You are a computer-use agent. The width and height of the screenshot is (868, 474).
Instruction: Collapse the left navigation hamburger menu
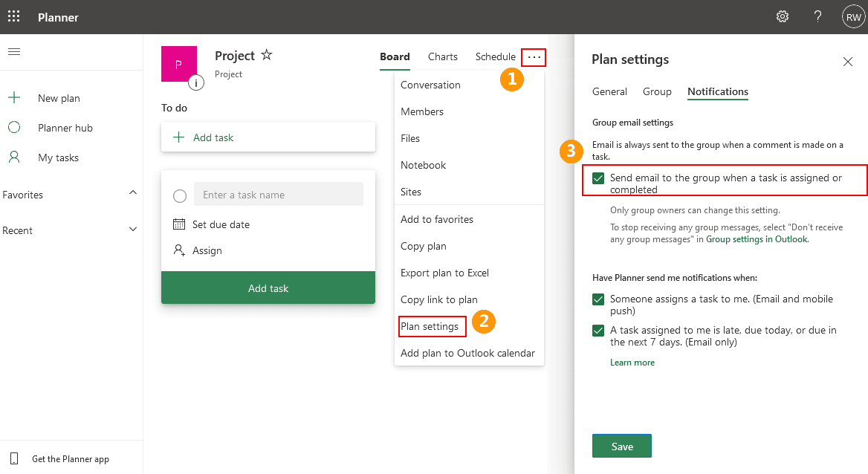click(x=13, y=51)
